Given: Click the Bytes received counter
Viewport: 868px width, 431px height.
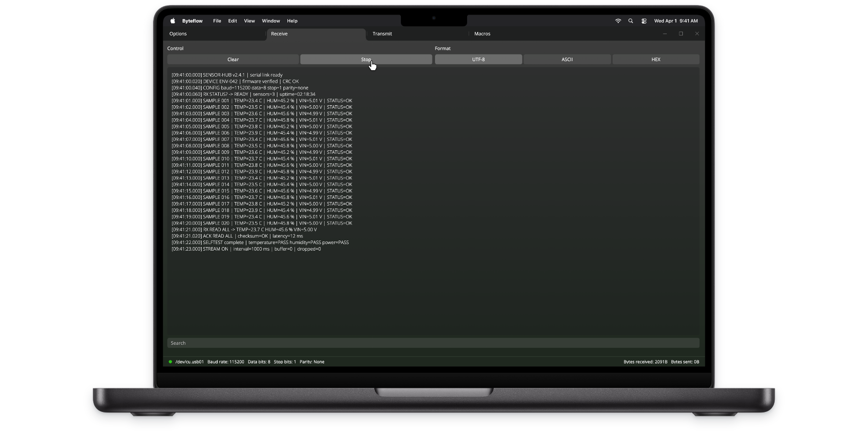Looking at the screenshot, I should [645, 362].
